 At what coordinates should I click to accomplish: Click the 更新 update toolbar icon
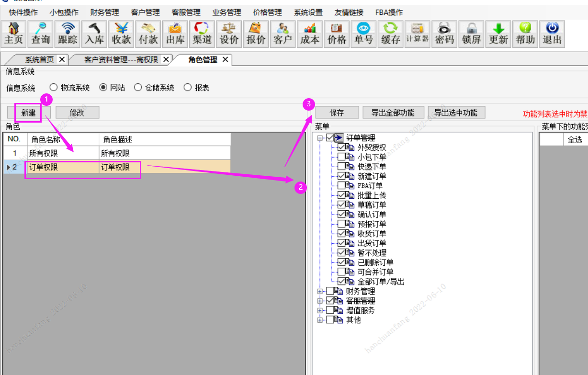[498, 34]
